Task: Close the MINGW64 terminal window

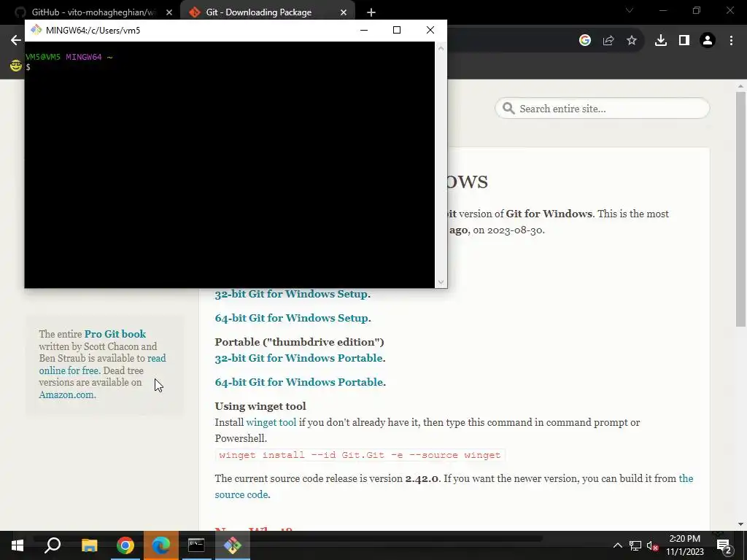Action: pyautogui.click(x=430, y=30)
